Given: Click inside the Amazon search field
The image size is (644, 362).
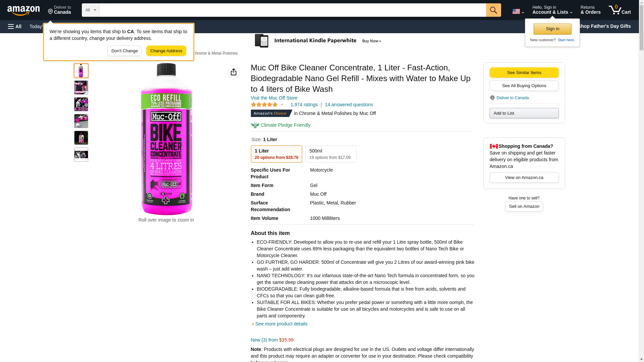Looking at the screenshot, I should (292, 10).
